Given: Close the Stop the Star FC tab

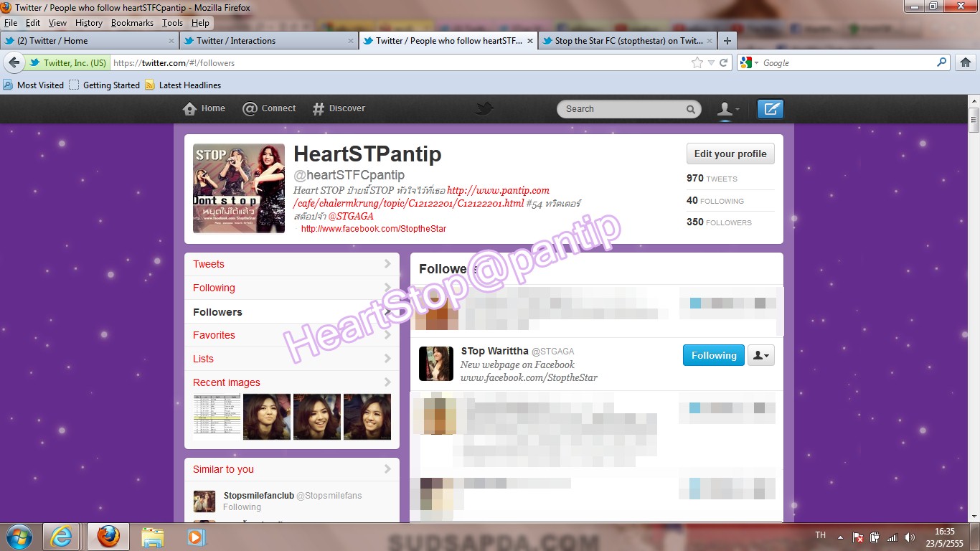Looking at the screenshot, I should [x=710, y=41].
